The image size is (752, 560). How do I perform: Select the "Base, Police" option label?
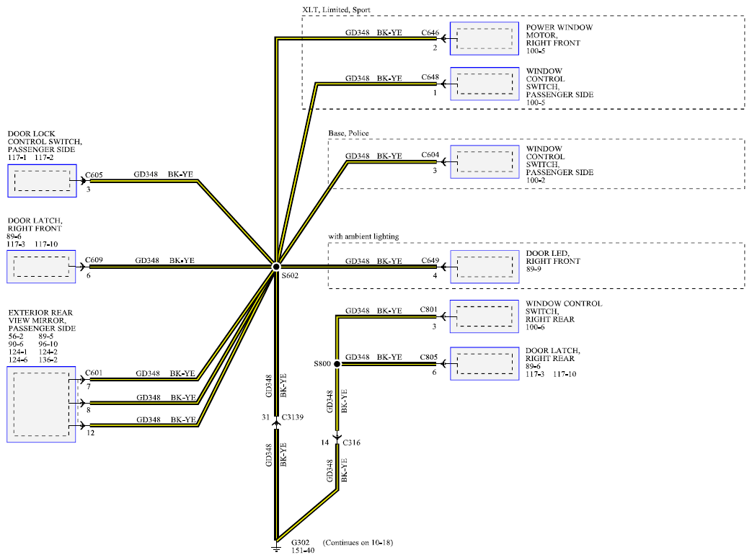(x=349, y=133)
